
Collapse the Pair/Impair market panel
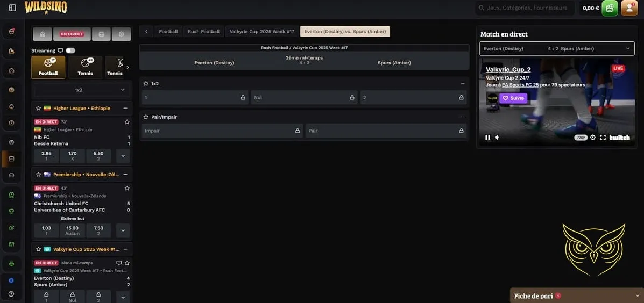463,117
